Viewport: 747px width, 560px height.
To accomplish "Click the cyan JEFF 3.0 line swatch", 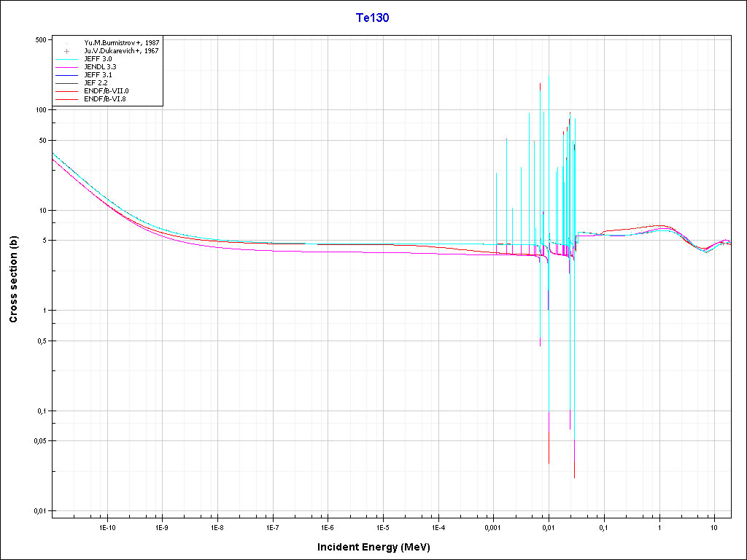I will pyautogui.click(x=66, y=59).
